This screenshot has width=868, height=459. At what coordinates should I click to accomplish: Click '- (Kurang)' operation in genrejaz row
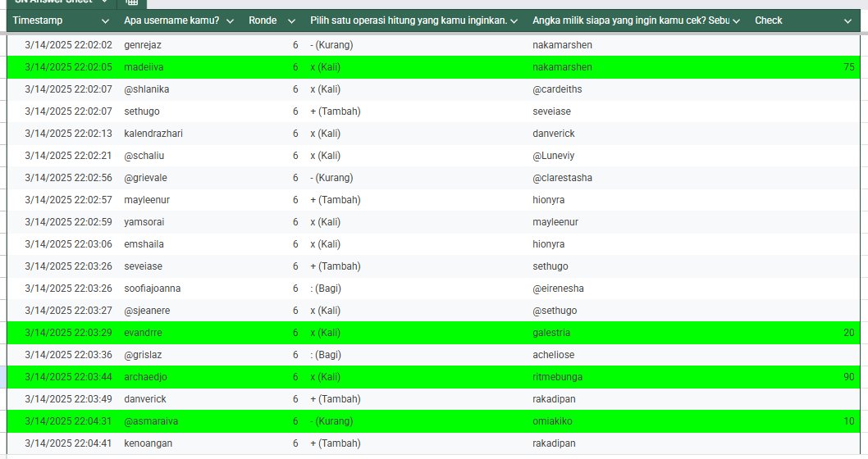point(331,45)
